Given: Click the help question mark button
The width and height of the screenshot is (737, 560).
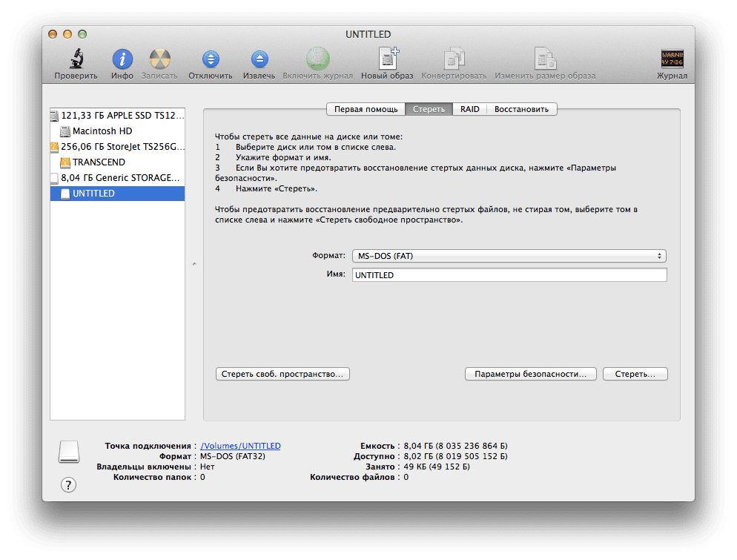Looking at the screenshot, I should (x=68, y=485).
